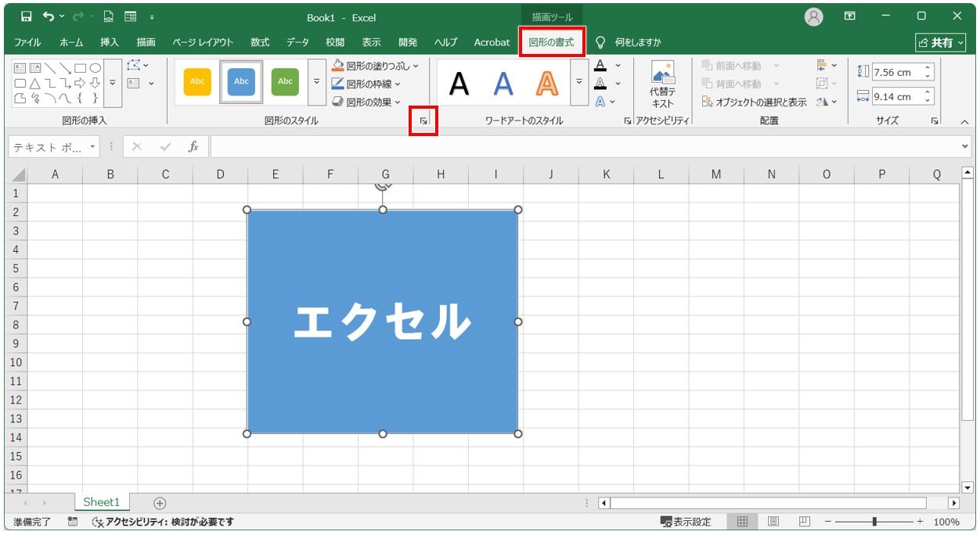Viewport: 980px width, 535px height.
Task: Switch to Page Break Preview in status bar
Action: click(804, 522)
